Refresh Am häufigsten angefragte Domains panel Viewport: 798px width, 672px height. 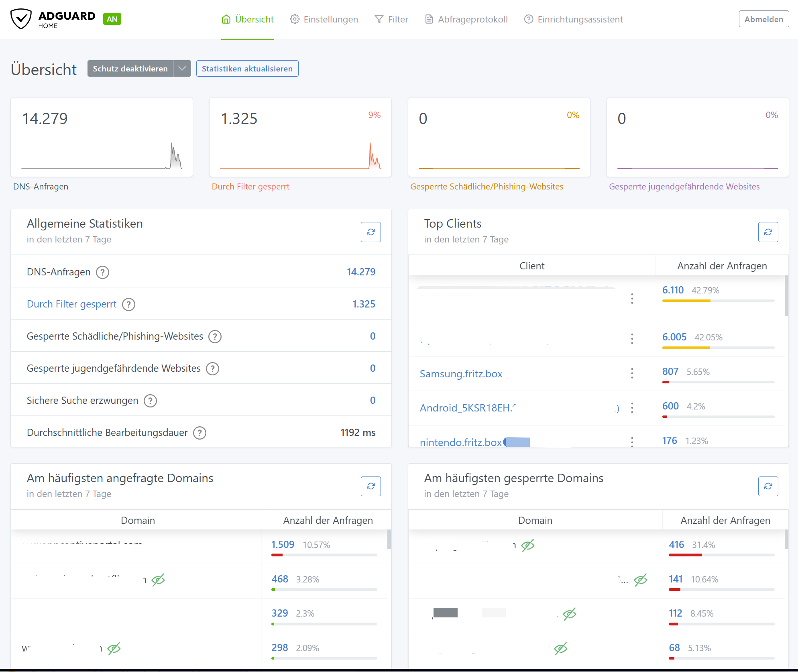[371, 486]
